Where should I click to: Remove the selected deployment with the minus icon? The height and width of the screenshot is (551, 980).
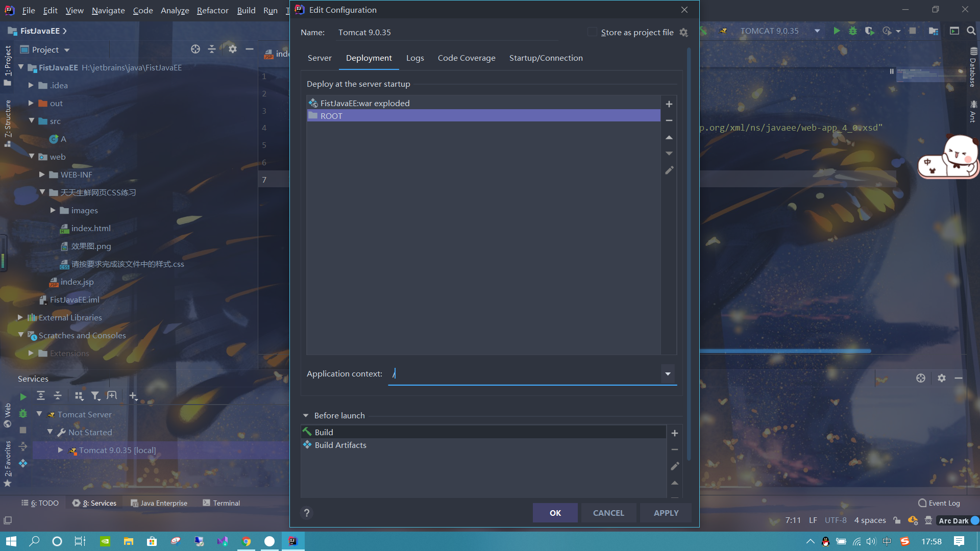pos(669,121)
